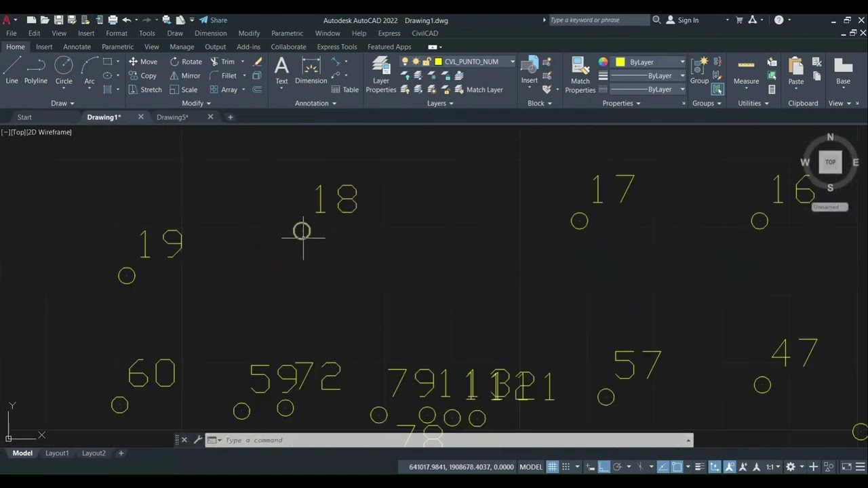This screenshot has height=488, width=868.
Task: Toggle snap mode in status bar
Action: 566,467
